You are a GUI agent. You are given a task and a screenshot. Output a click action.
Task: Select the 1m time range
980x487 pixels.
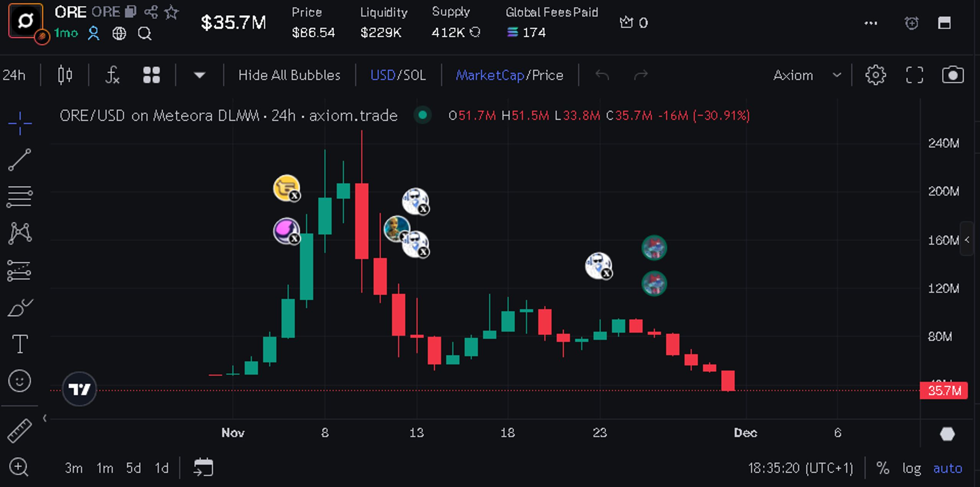tap(105, 468)
